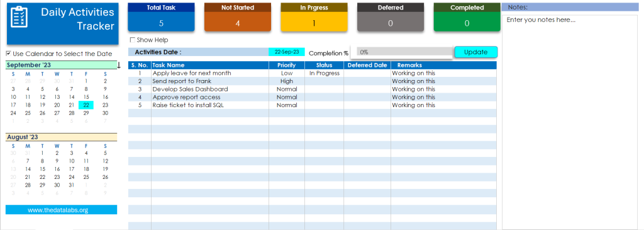Click the Update button

coord(475,52)
